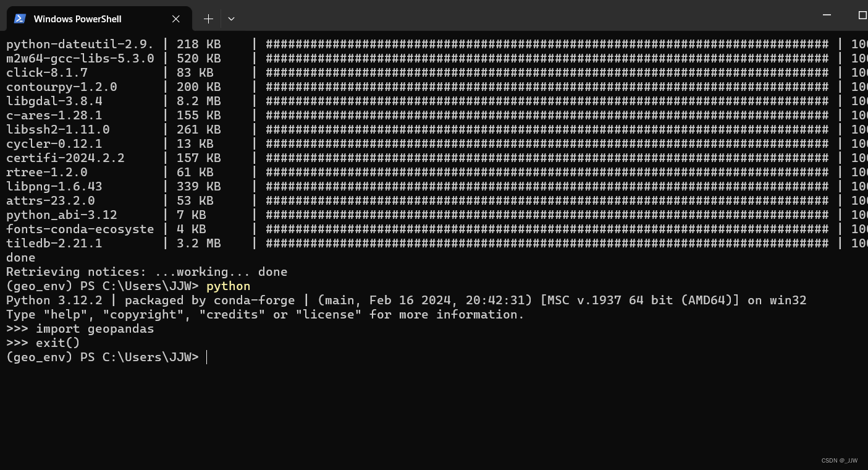Click the fonts-conda-ecosyste package name
Viewport: 868px width, 470px height.
tap(80, 229)
